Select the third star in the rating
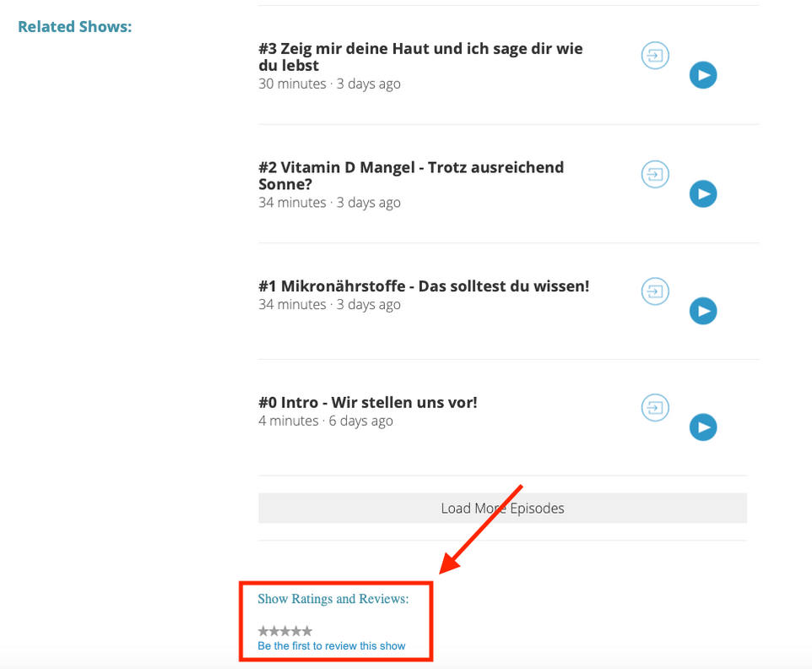The width and height of the screenshot is (812, 669). (x=285, y=631)
